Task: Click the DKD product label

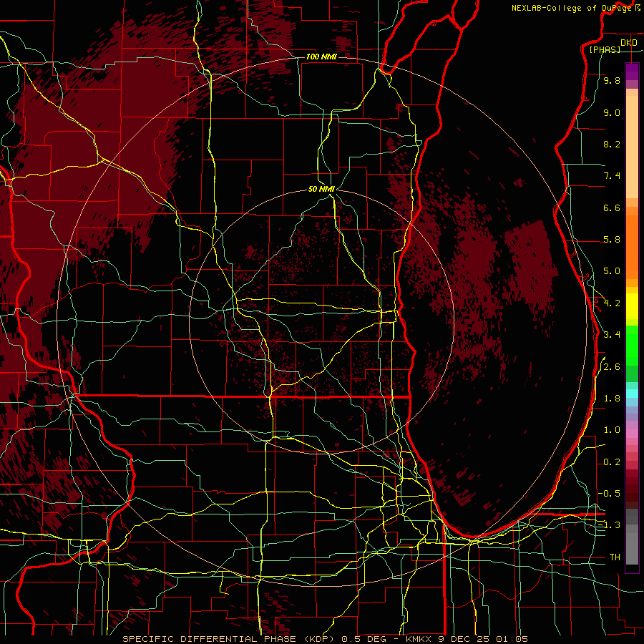Action: pos(629,43)
